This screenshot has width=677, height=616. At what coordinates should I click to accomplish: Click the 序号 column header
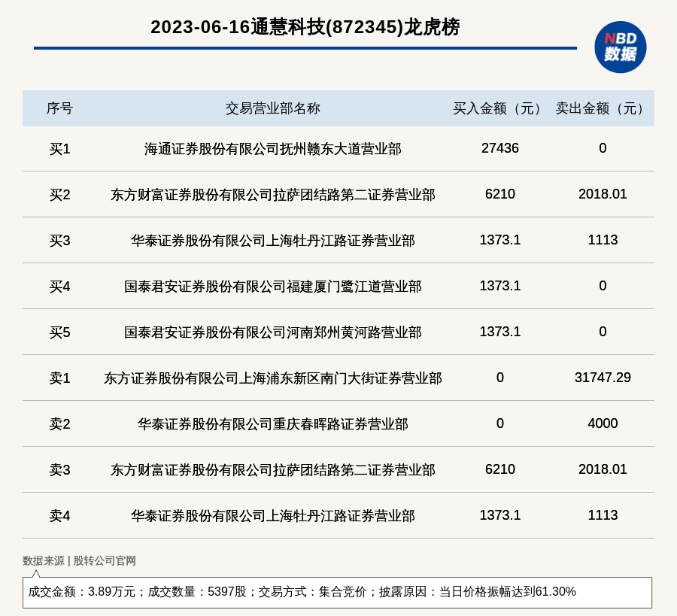pyautogui.click(x=59, y=108)
